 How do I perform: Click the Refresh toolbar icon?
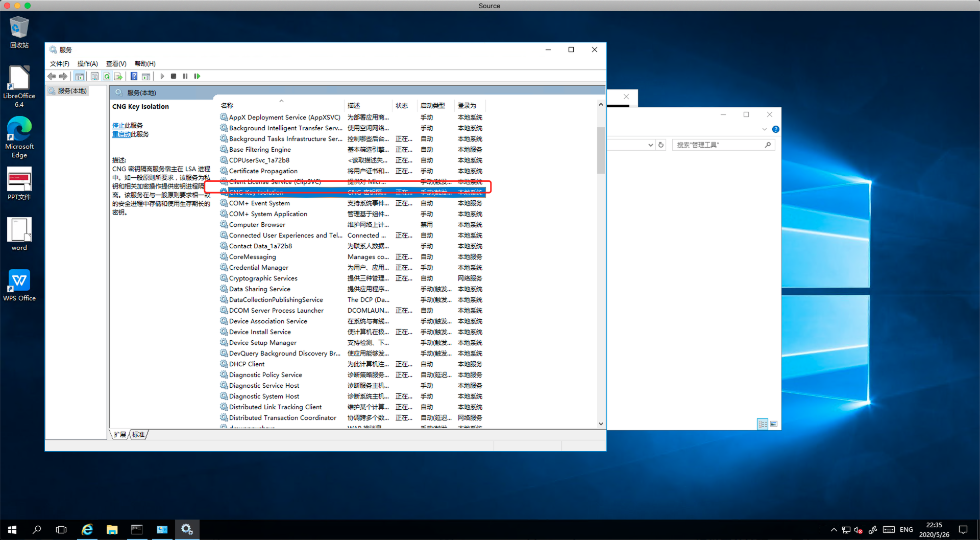pos(107,77)
